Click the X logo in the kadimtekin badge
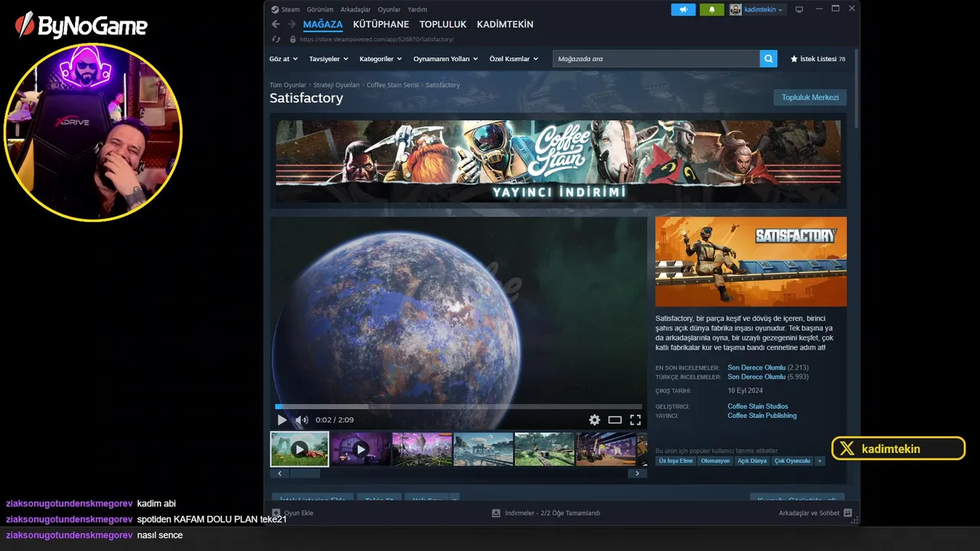Screen dimensions: 980x551 847,448
